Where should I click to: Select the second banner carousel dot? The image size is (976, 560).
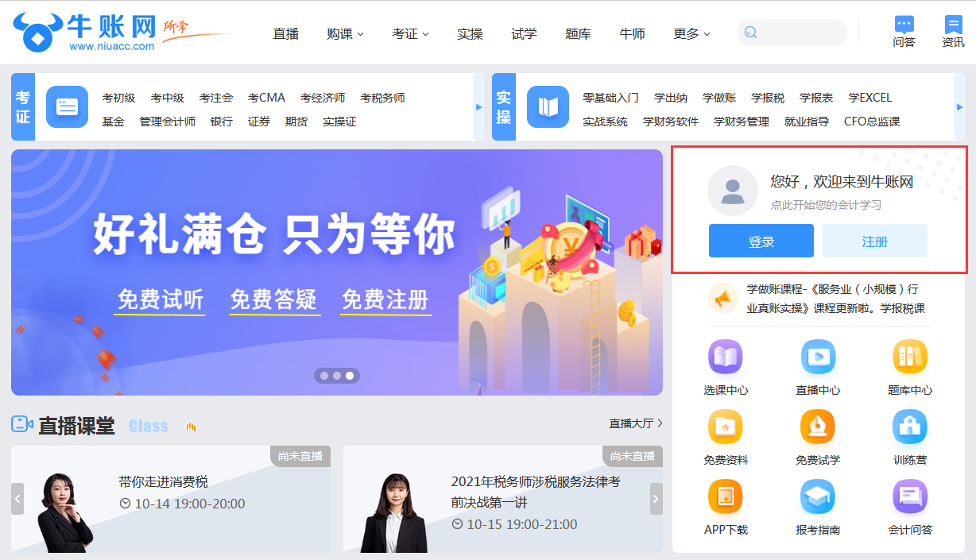pyautogui.click(x=337, y=375)
